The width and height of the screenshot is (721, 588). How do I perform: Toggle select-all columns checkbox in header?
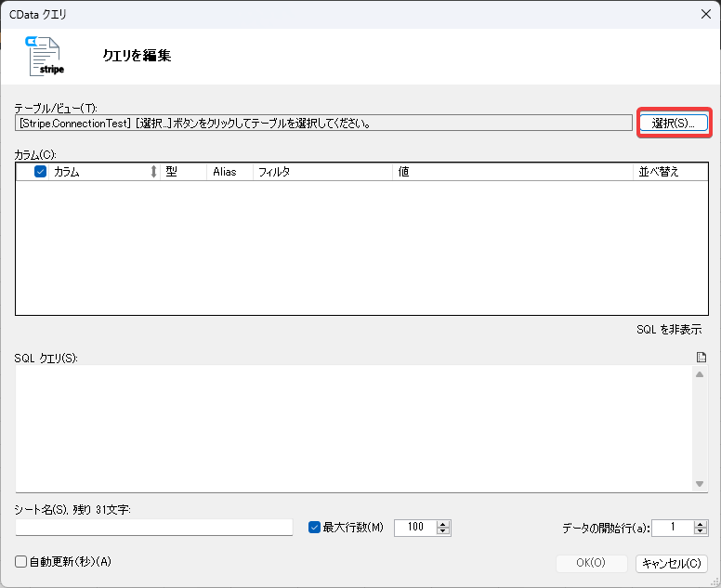coord(40,172)
